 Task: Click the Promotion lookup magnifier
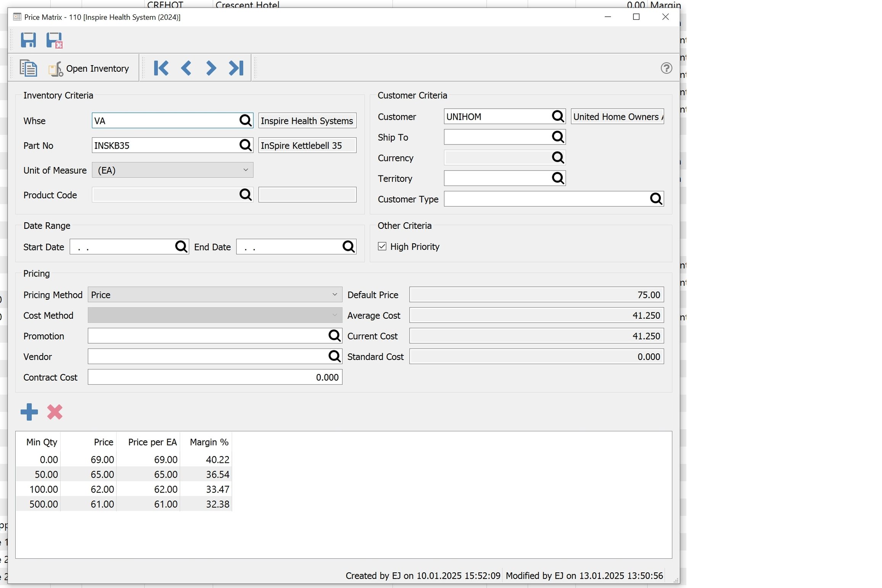(x=334, y=336)
